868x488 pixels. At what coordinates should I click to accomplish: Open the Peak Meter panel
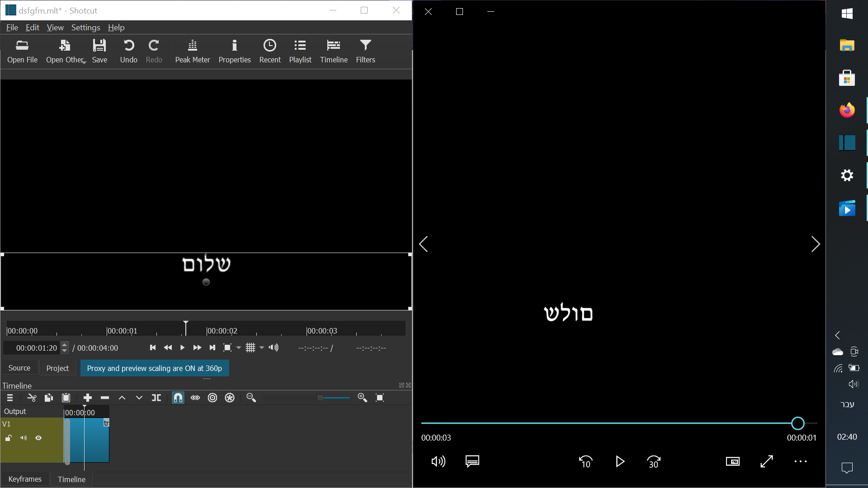tap(192, 51)
